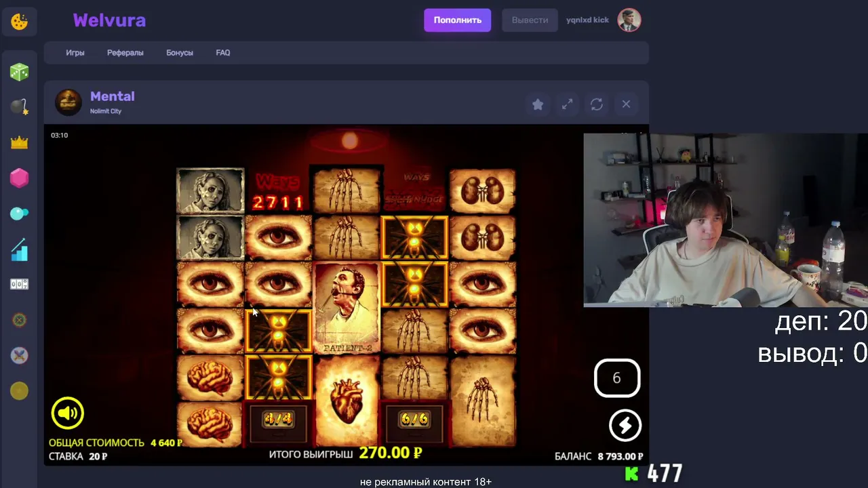Open the rising blue chart game
The image size is (868, 488).
tap(19, 249)
